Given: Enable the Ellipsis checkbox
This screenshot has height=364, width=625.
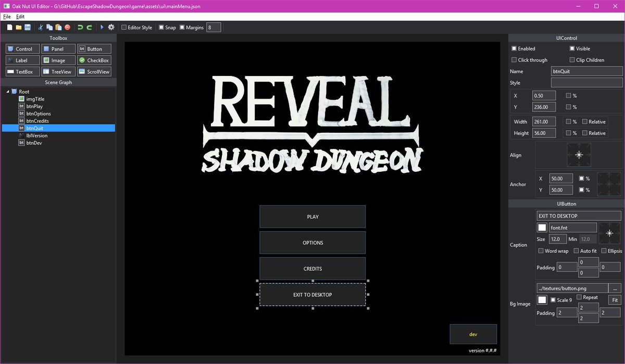Looking at the screenshot, I should [603, 250].
